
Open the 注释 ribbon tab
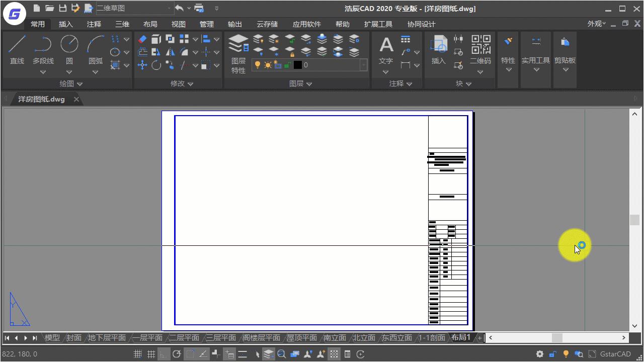coord(94,24)
